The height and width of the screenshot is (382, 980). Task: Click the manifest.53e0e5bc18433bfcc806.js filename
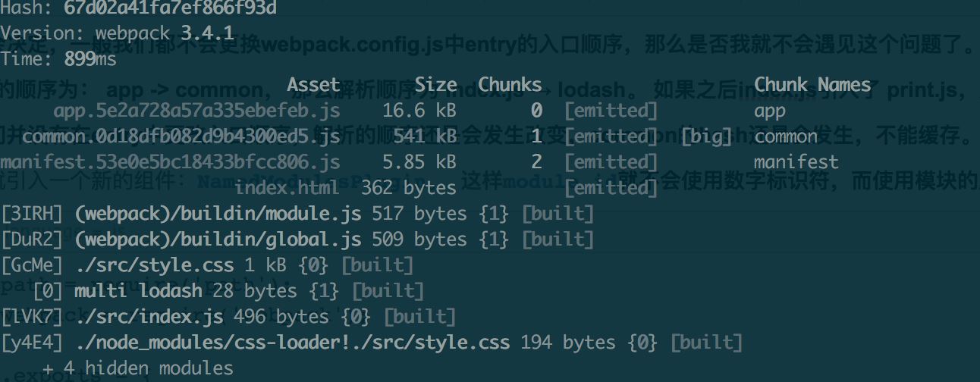[x=170, y=161]
